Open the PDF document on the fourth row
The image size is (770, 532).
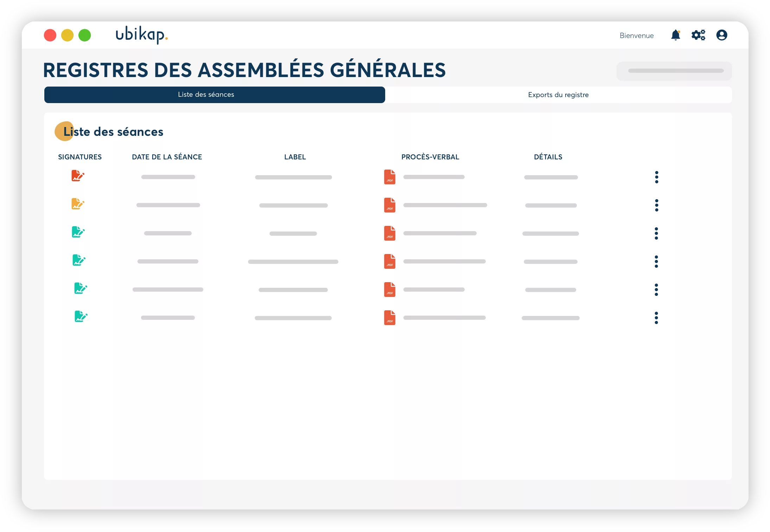pyautogui.click(x=389, y=261)
